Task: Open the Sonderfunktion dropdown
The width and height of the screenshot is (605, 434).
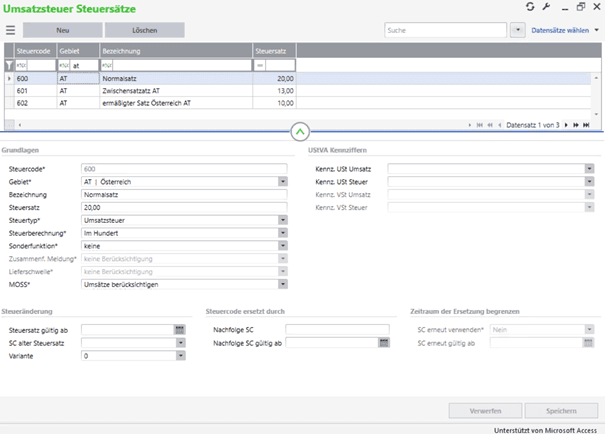Action: coord(283,246)
